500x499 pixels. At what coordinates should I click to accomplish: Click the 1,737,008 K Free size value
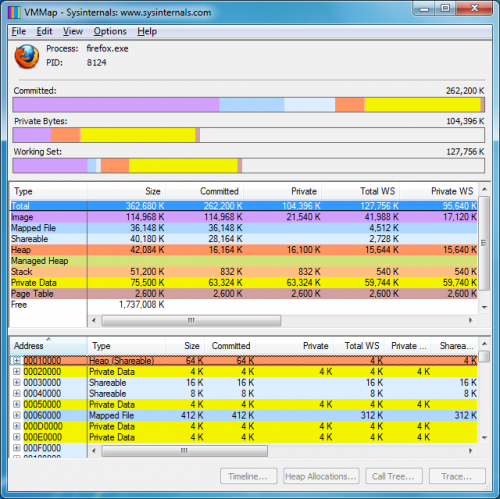142,305
